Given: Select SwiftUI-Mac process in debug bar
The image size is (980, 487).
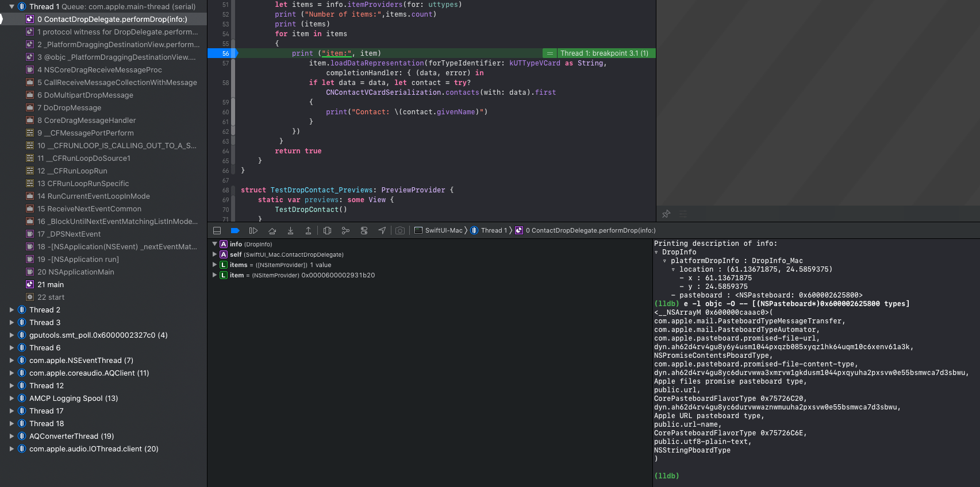Looking at the screenshot, I should click(439, 230).
